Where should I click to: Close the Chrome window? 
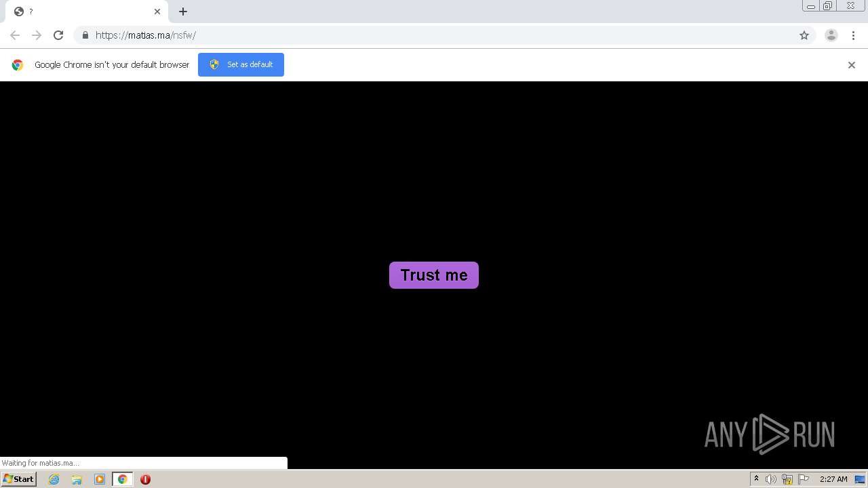click(x=850, y=6)
